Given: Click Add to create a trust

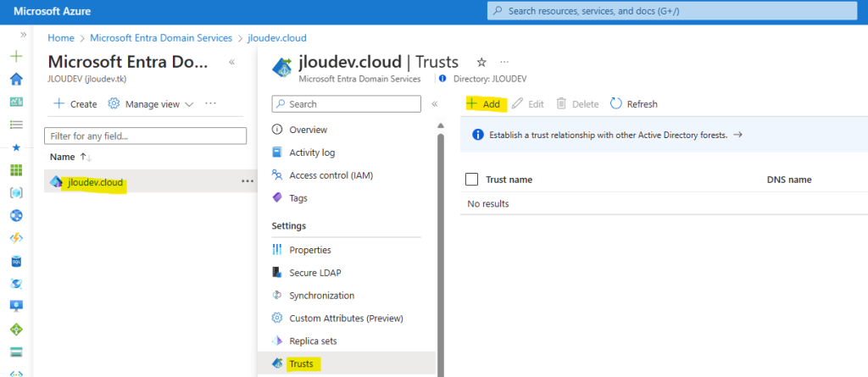Looking at the screenshot, I should click(484, 104).
